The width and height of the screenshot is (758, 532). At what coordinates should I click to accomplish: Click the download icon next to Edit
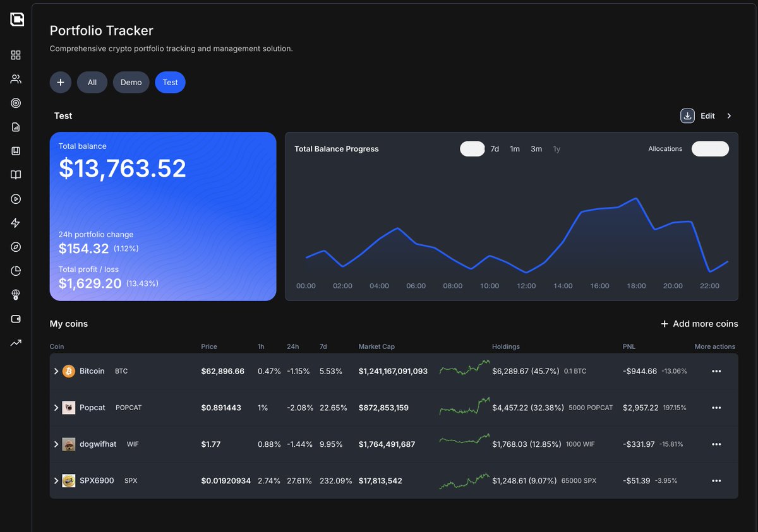coord(687,115)
